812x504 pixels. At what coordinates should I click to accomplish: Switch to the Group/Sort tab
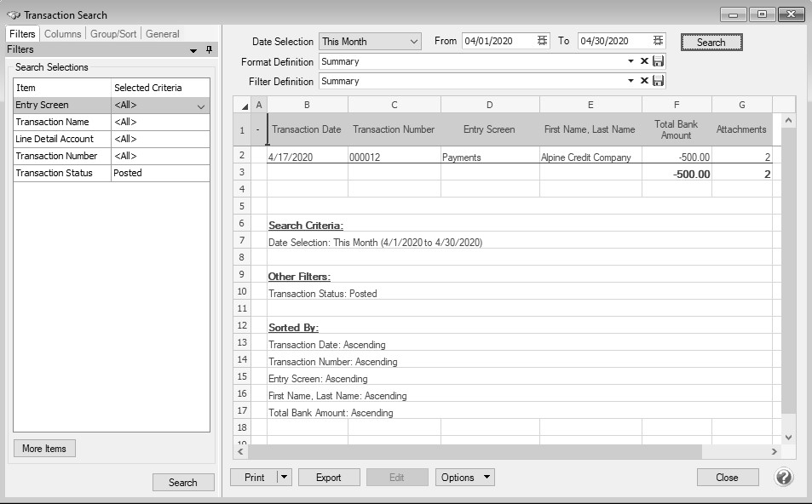point(114,34)
